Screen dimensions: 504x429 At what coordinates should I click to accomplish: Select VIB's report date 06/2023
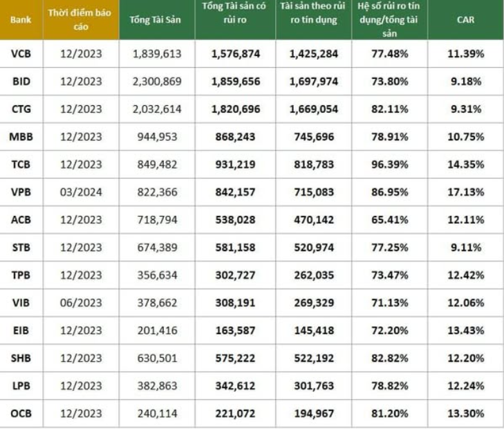(80, 303)
